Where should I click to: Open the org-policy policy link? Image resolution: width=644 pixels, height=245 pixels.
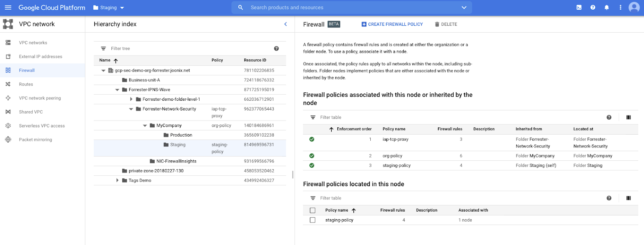tap(392, 156)
